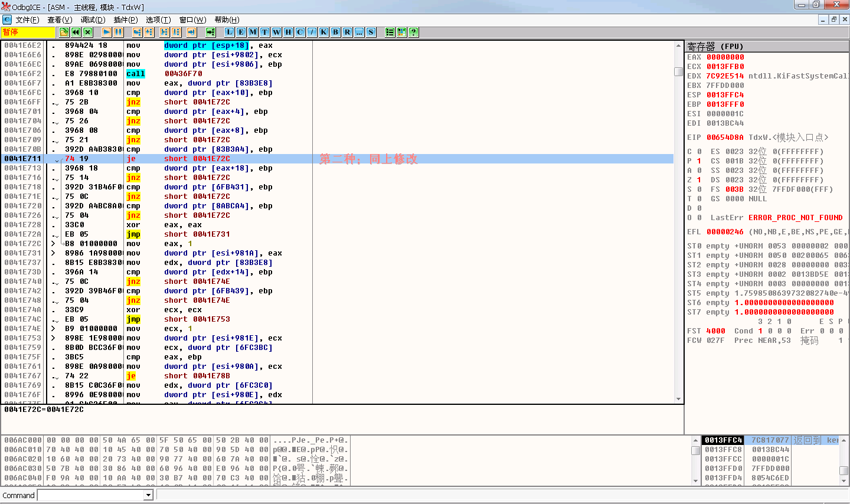850x504 pixels.
Task: Close the debugged program with X icon
Action: pos(88,32)
